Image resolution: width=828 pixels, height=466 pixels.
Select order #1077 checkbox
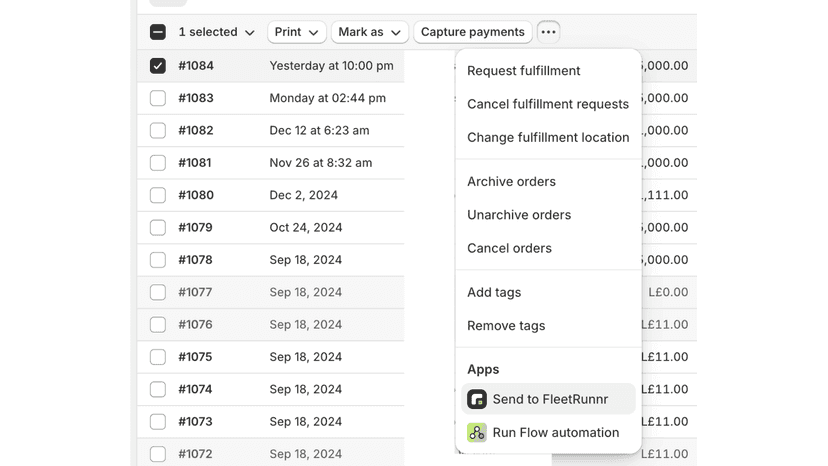coord(157,292)
